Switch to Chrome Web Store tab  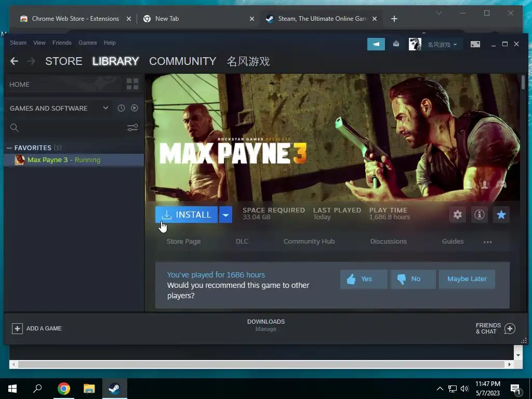(75, 19)
